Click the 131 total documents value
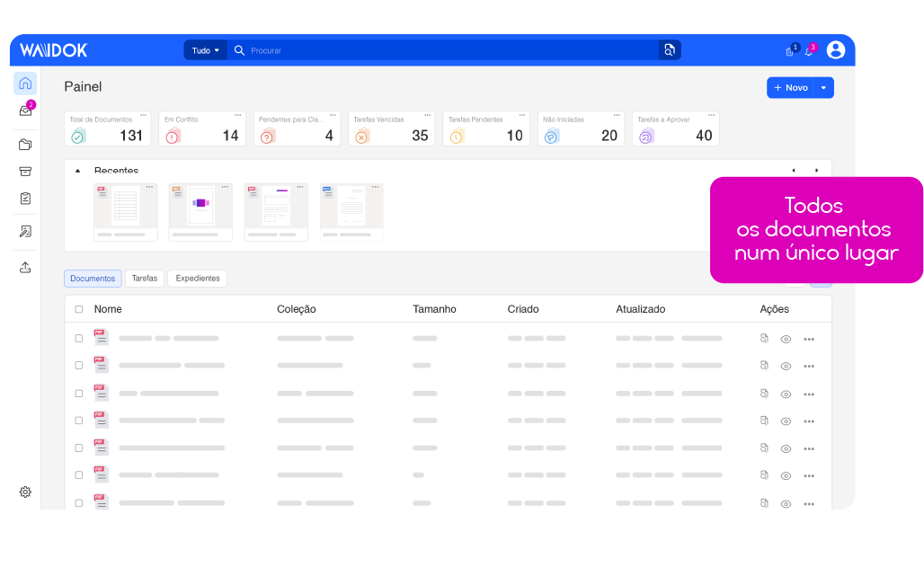Screen dimensions: 924x576 [x=131, y=136]
